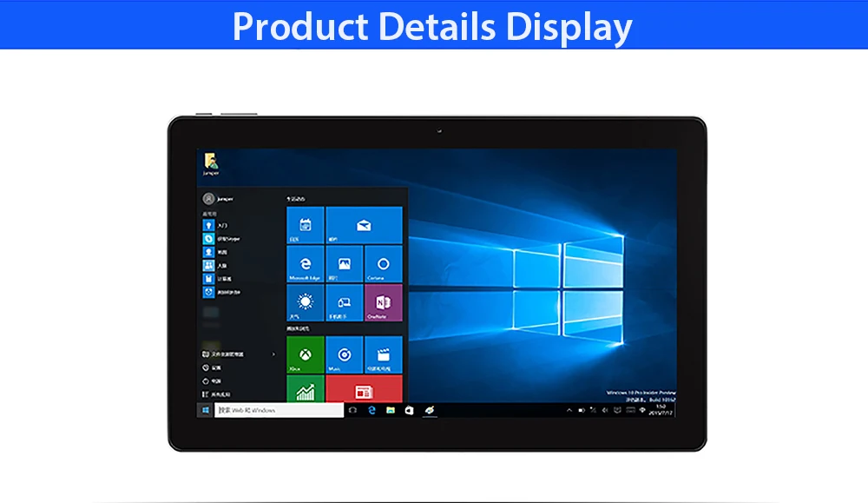Expand the File Explorer jump list arrow
The height and width of the screenshot is (503, 868).
273,354
